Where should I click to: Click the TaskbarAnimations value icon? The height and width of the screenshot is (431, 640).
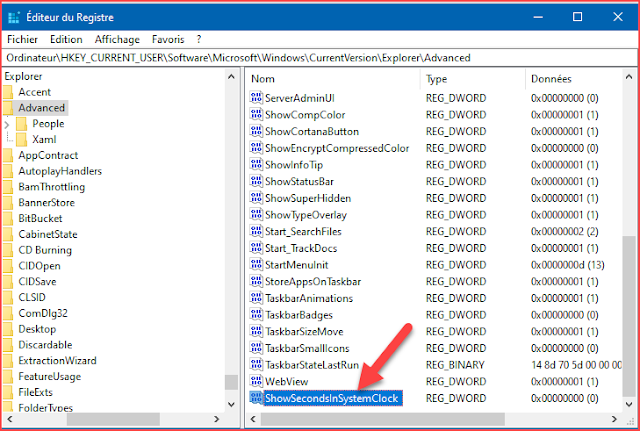(x=256, y=298)
